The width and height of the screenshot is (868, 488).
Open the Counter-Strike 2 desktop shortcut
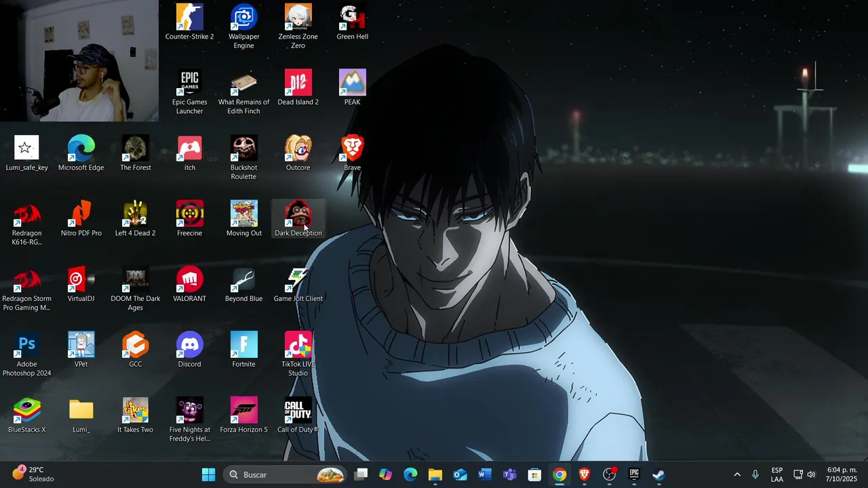tap(189, 22)
